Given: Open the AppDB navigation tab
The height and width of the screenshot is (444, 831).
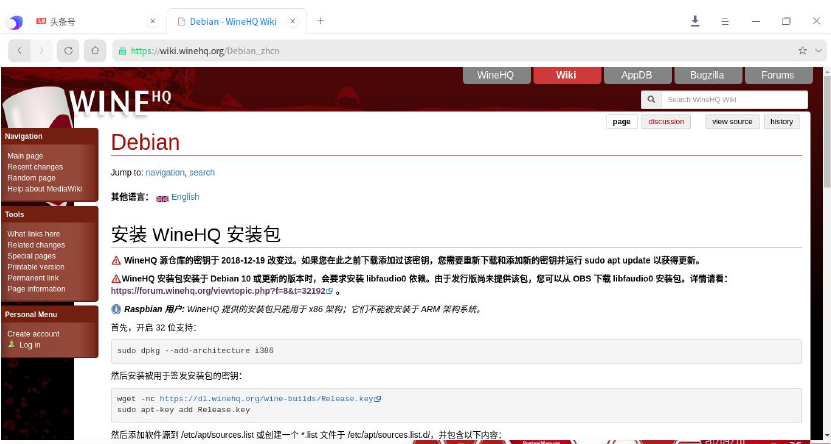Looking at the screenshot, I should [x=636, y=75].
